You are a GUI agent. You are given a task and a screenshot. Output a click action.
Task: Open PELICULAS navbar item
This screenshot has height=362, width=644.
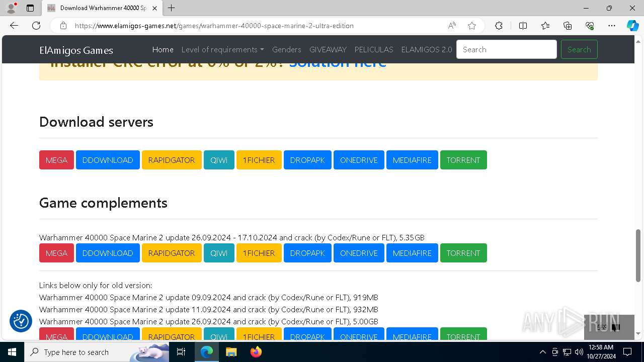tap(374, 49)
